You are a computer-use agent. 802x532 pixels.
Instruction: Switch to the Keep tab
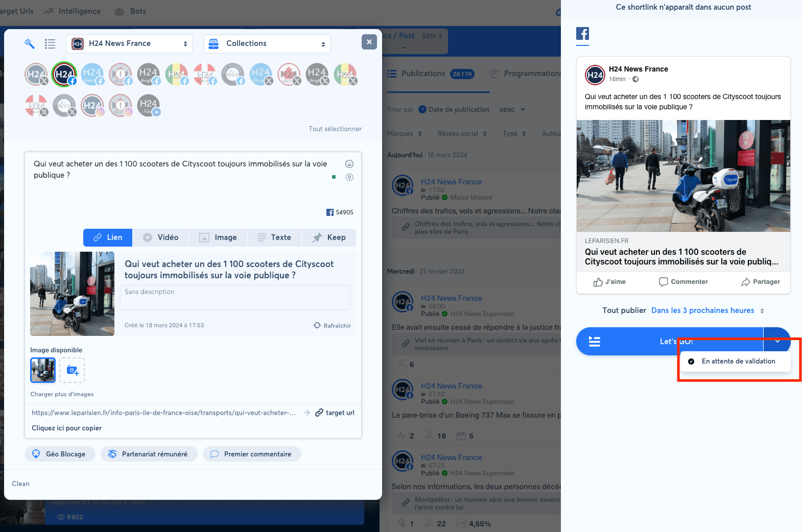329,237
